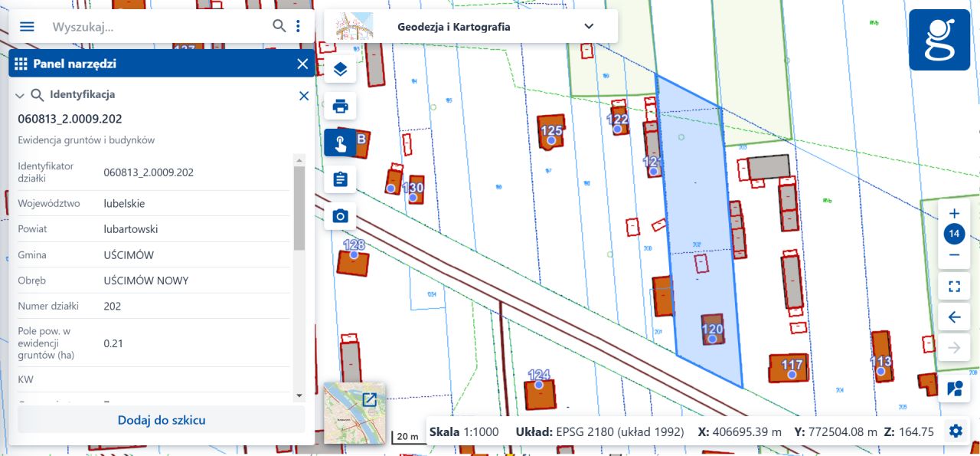Click scrollbar up arrow in attributes
The height and width of the screenshot is (456, 980).
[299, 159]
